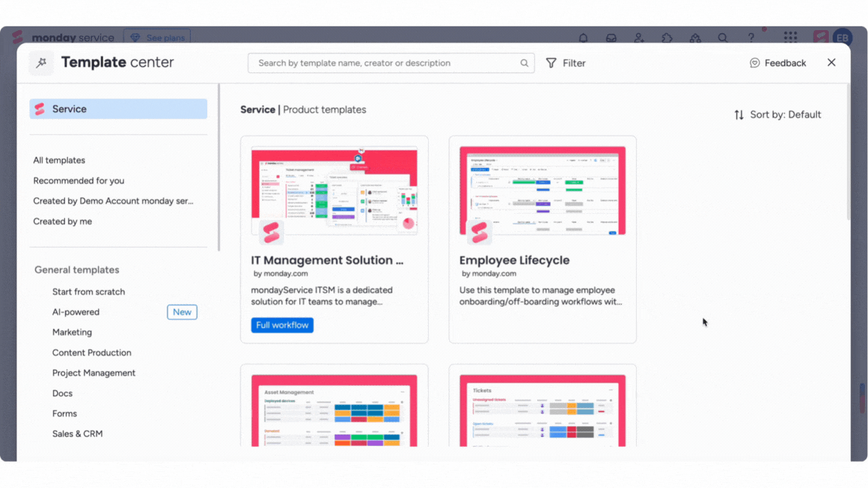Viewport: 868px width, 488px height.
Task: Open the Sort by: Default dropdown
Action: tap(778, 114)
